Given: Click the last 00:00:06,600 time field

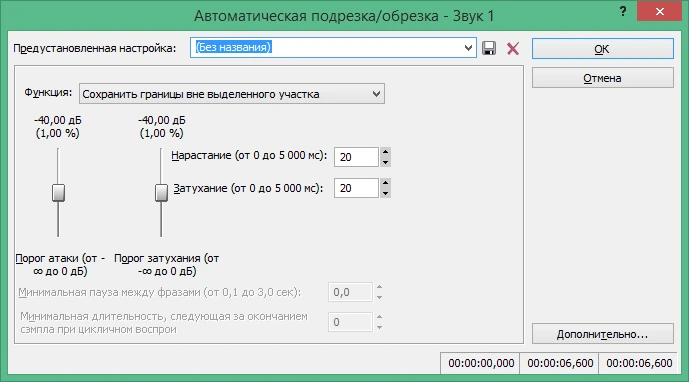Looking at the screenshot, I should coord(639,363).
